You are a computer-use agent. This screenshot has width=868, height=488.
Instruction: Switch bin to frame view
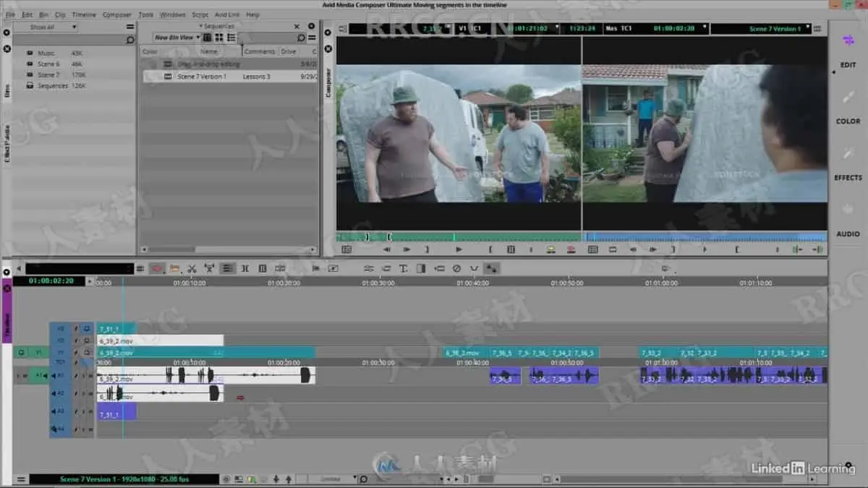[x=219, y=38]
